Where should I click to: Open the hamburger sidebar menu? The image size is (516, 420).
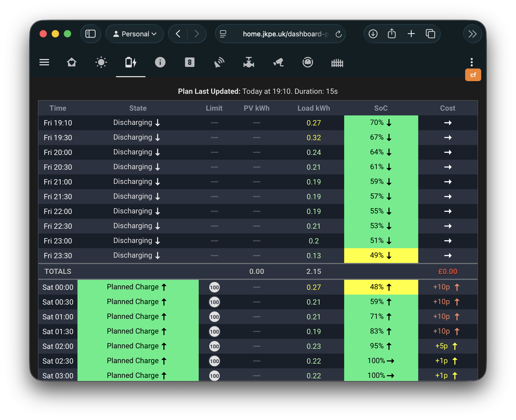point(44,62)
